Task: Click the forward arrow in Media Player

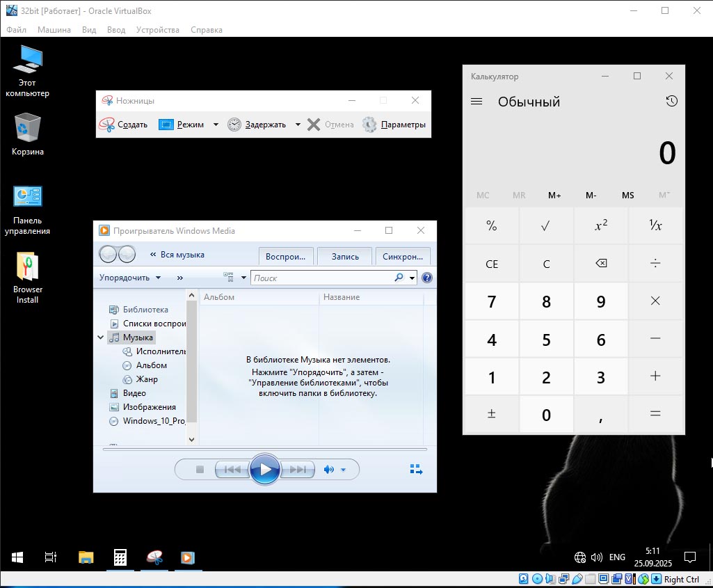Action: [127, 254]
